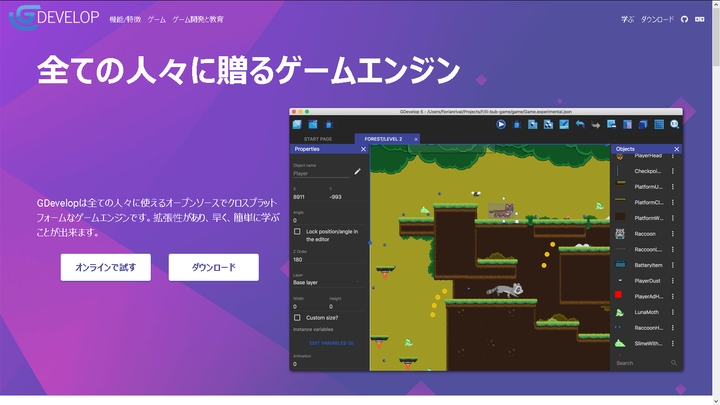The height and width of the screenshot is (405, 720).
Task: Open the ゲーム menu item
Action: [157, 19]
